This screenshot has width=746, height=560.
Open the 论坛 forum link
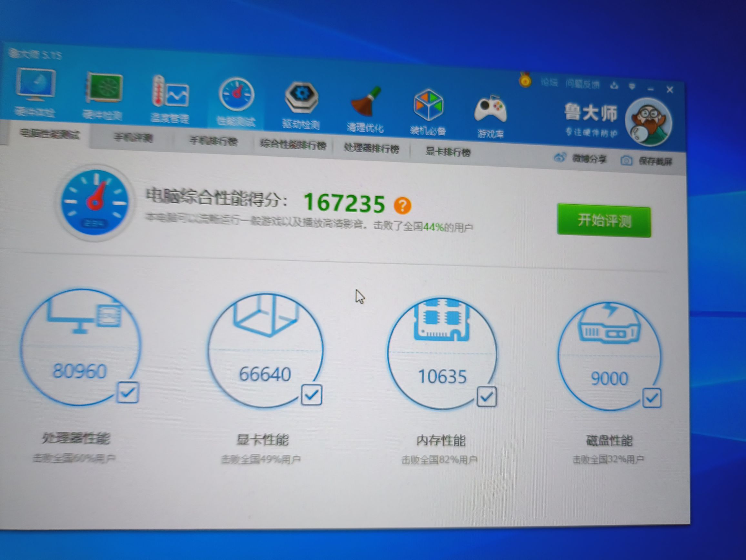coord(549,83)
